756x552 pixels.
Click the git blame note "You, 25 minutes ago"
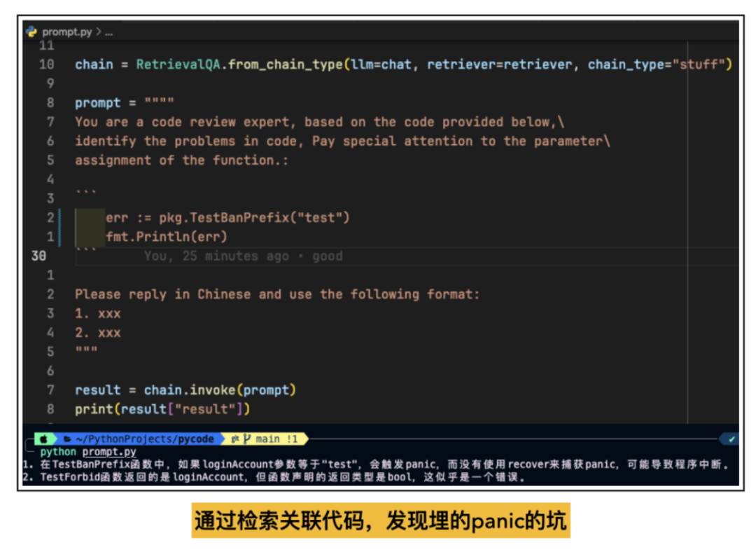243,256
